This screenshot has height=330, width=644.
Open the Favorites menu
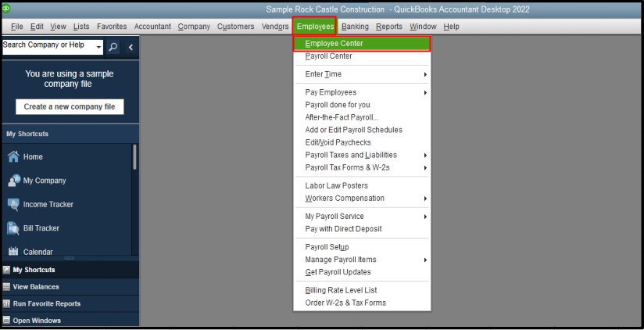tap(112, 27)
